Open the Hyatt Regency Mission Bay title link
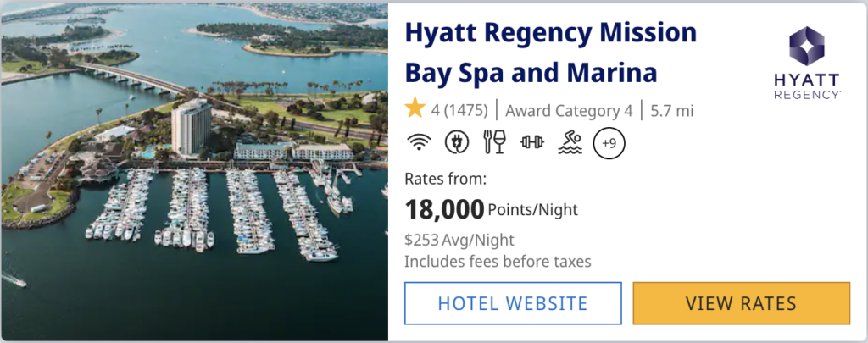 pos(550,53)
